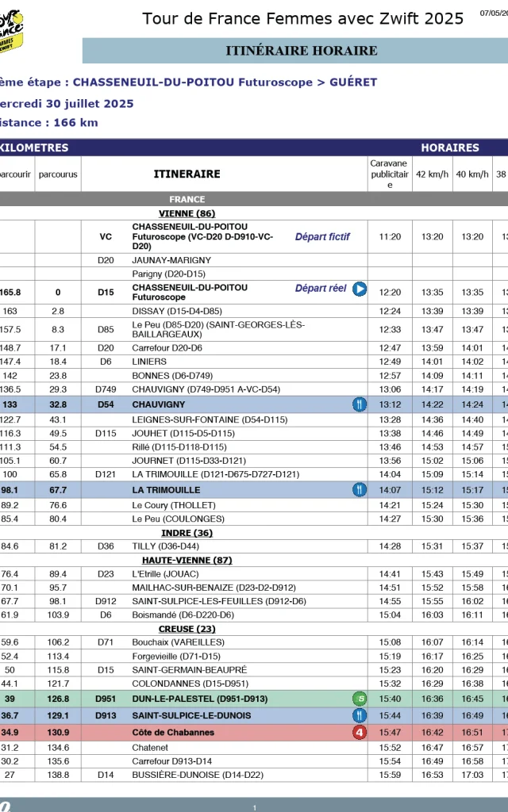Click the road code VC at Départ fictif
Viewport: 508px width, 812px height.
[106, 236]
